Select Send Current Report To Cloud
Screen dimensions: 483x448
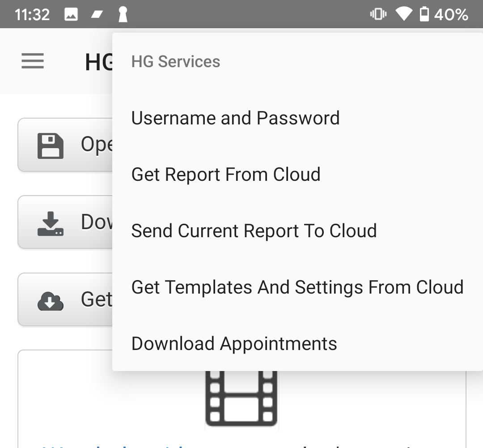[254, 231]
